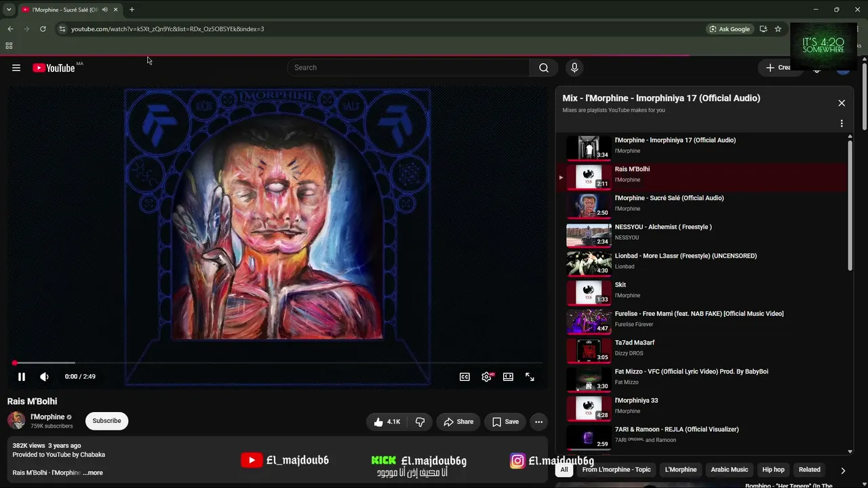
Task: Go forward in browser history
Action: pyautogui.click(x=26, y=29)
